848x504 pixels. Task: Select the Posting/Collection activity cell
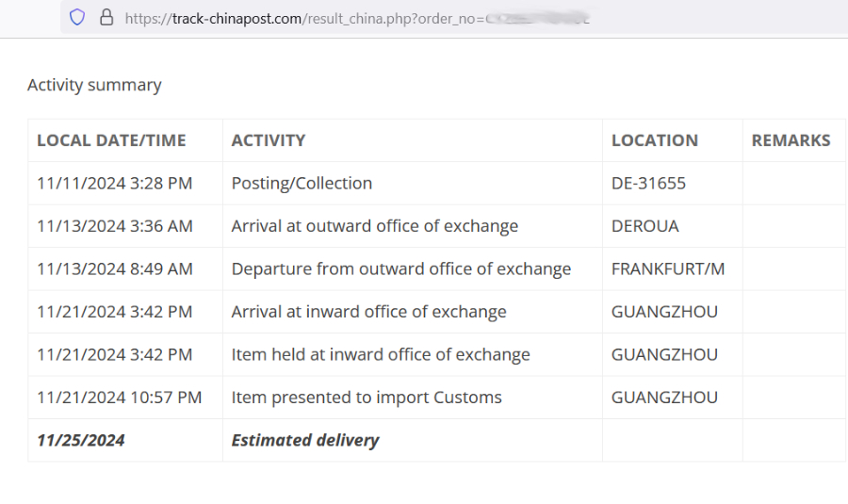tap(302, 184)
